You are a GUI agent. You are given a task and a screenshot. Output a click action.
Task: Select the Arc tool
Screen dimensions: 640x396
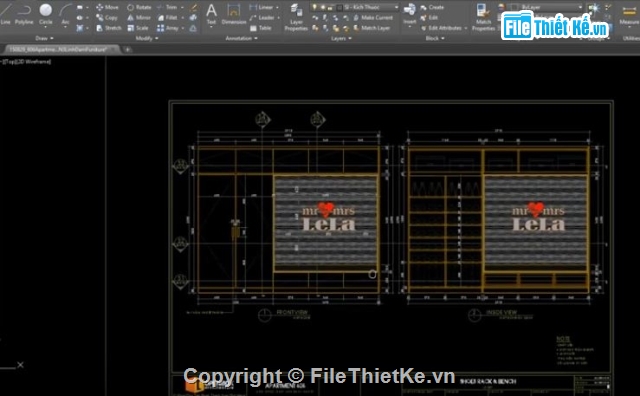point(65,13)
